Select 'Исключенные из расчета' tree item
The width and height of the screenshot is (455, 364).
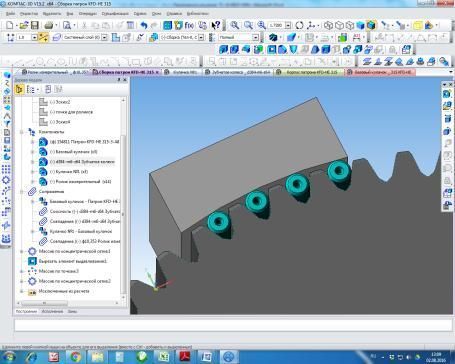(x=64, y=291)
